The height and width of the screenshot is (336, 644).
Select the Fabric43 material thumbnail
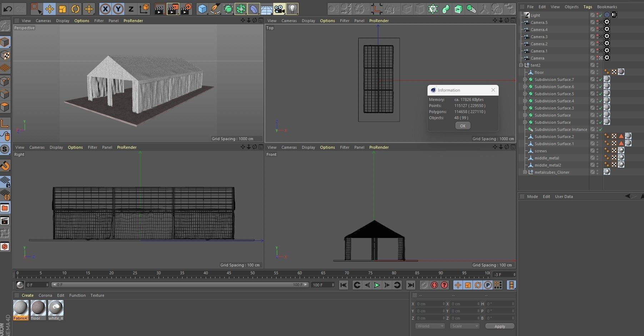[21, 310]
